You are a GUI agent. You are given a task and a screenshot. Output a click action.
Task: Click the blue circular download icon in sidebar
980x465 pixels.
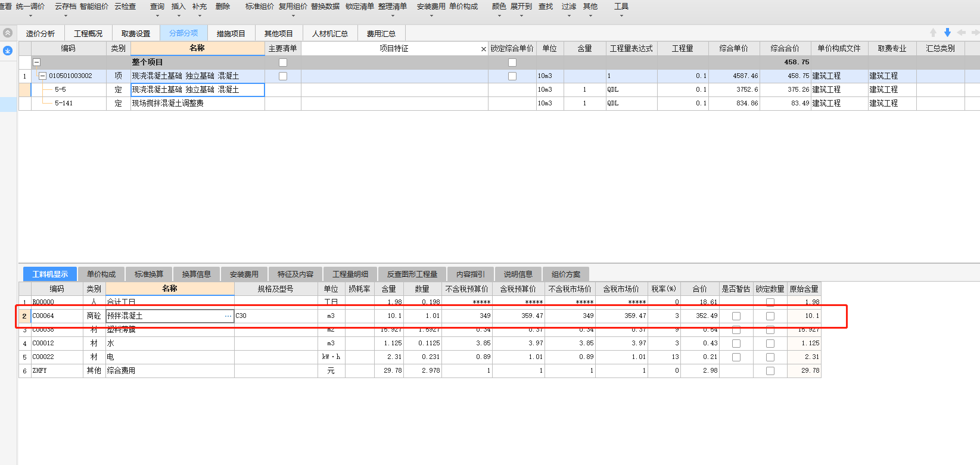8,51
